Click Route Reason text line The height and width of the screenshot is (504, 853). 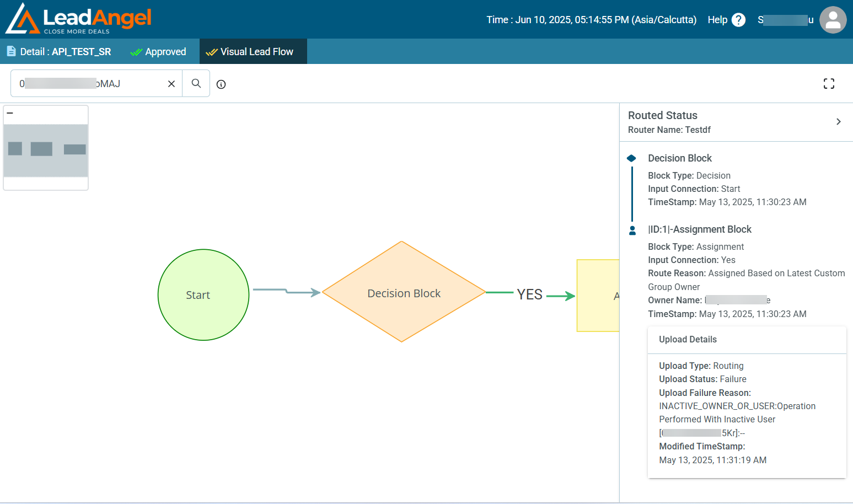(x=747, y=280)
